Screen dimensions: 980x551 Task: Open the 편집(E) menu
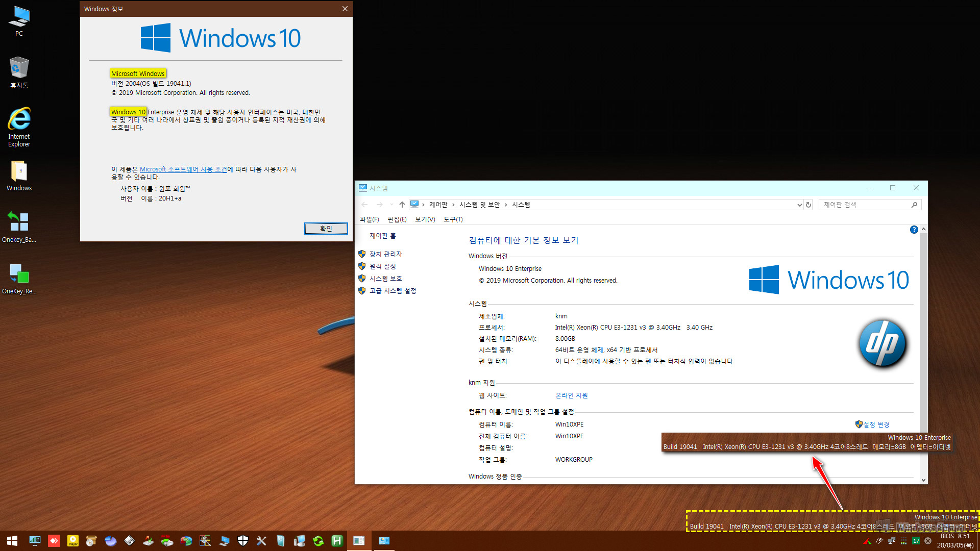[x=397, y=219]
